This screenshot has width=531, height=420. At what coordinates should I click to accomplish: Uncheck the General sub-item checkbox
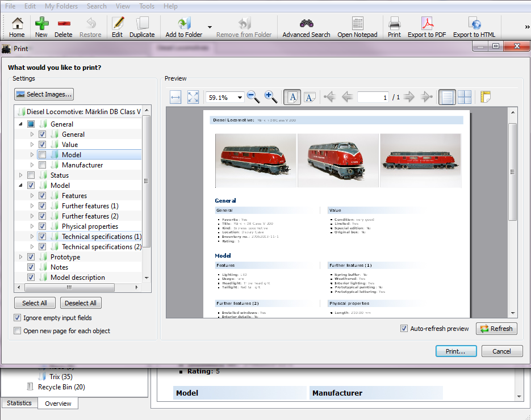43,135
